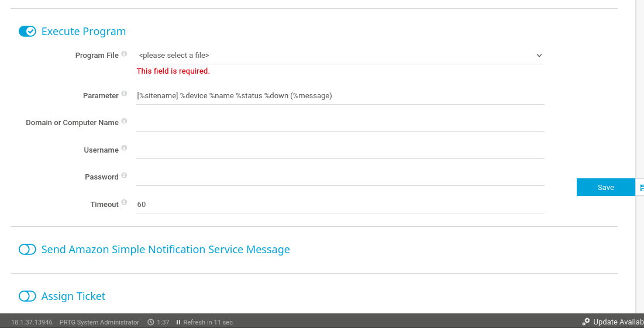The height and width of the screenshot is (328, 644).
Task: Click the Timeout help info icon
Action: click(x=125, y=203)
